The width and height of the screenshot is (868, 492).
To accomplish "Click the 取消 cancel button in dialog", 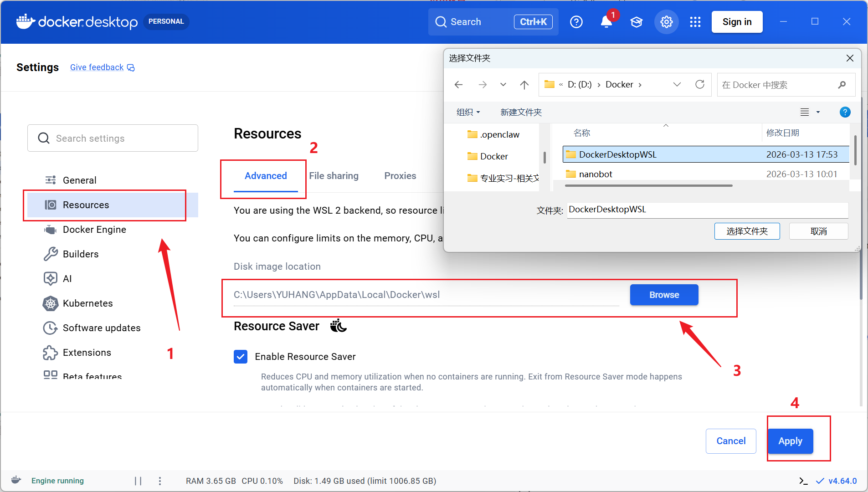I will click(818, 231).
